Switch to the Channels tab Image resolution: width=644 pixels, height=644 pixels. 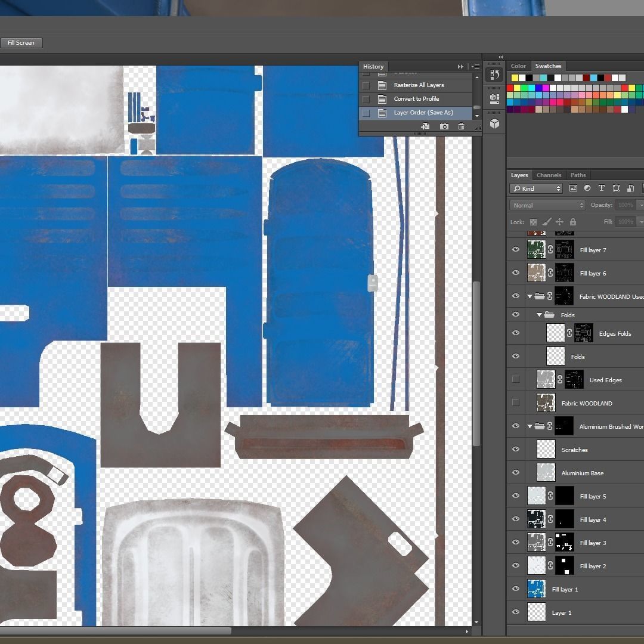point(549,175)
